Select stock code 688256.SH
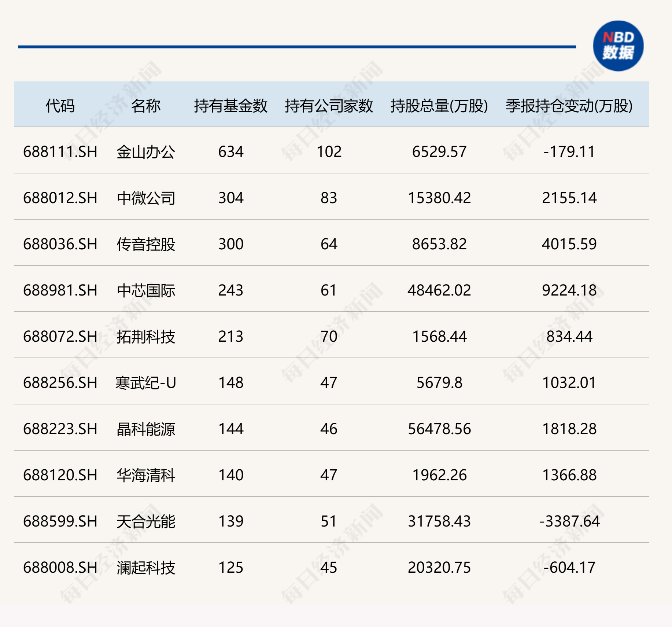 click(60, 383)
